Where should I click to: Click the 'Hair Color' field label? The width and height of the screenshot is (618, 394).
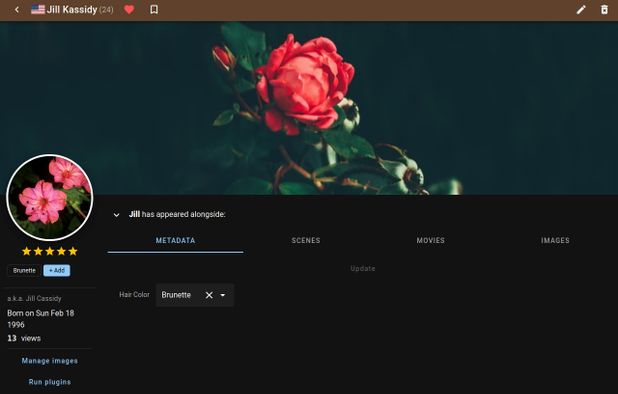point(134,295)
